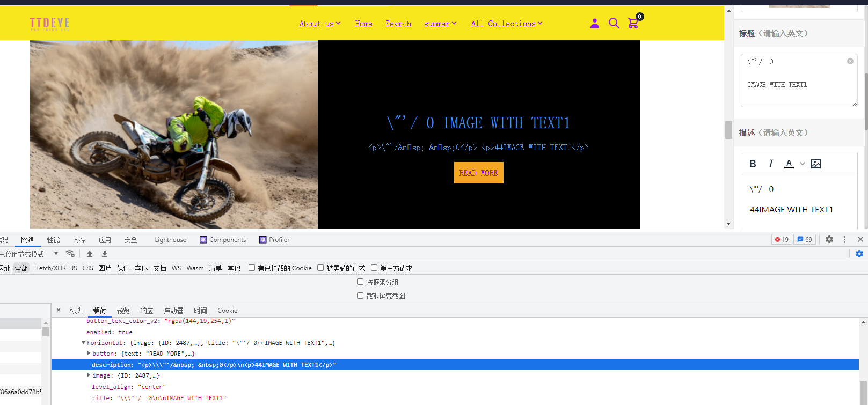Enable the 截取屏幕截图 checkbox
This screenshot has width=868, height=405.
point(360,296)
